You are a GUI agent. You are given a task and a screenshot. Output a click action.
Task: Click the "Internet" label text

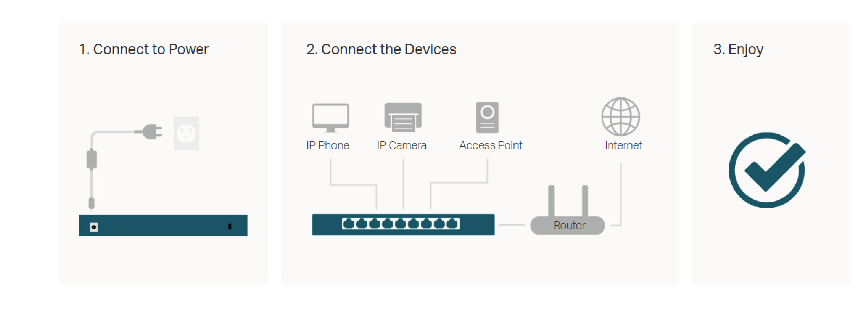623,145
